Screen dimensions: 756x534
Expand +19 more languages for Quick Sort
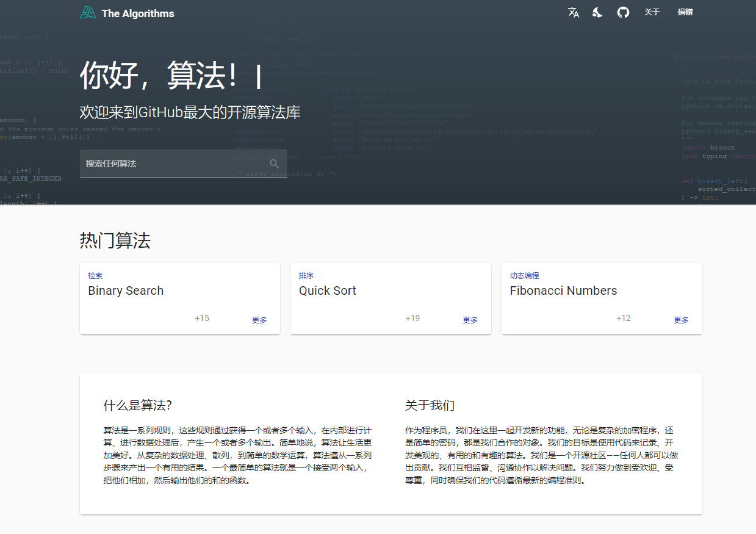point(412,318)
